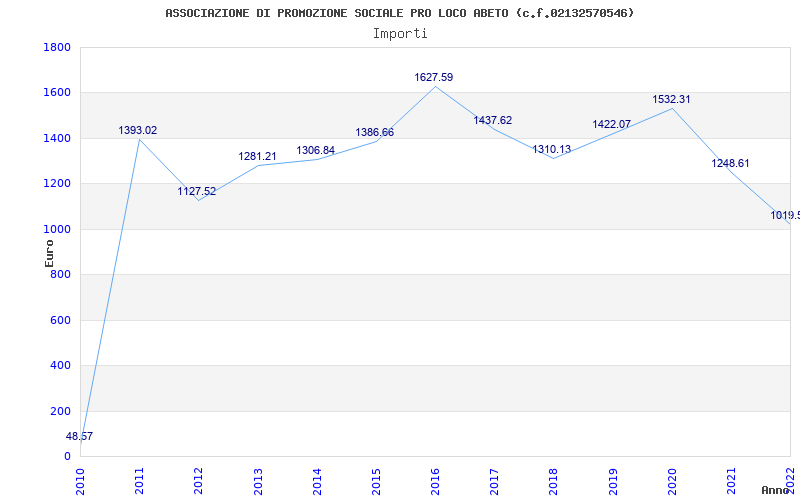Select the 1281.21 data label
The height and width of the screenshot is (500, 800).
tap(257, 157)
